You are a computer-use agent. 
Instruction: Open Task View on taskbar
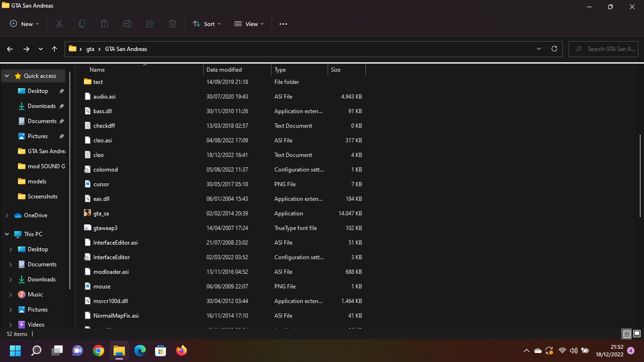pos(57,350)
